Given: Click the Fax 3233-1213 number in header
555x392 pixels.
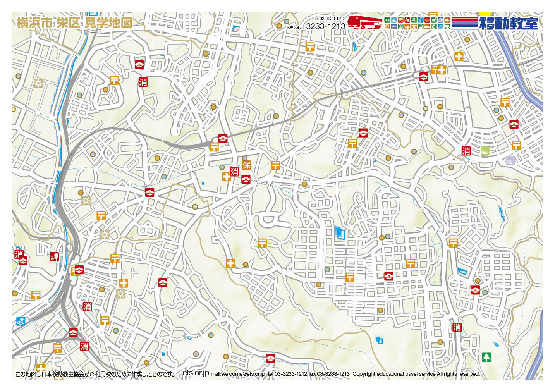Looking at the screenshot, I should point(326,26).
